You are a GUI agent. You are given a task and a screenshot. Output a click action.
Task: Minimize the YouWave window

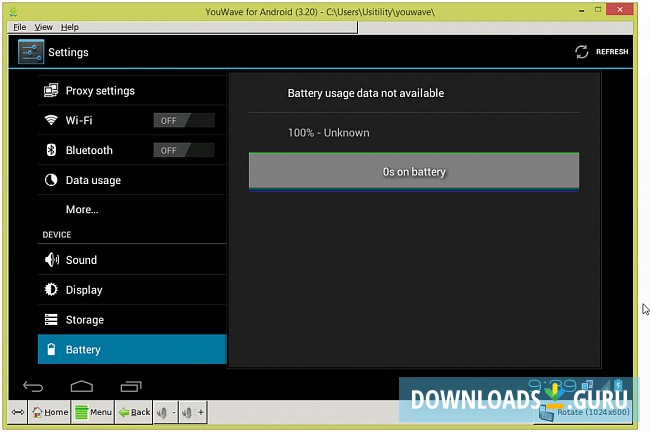582,10
